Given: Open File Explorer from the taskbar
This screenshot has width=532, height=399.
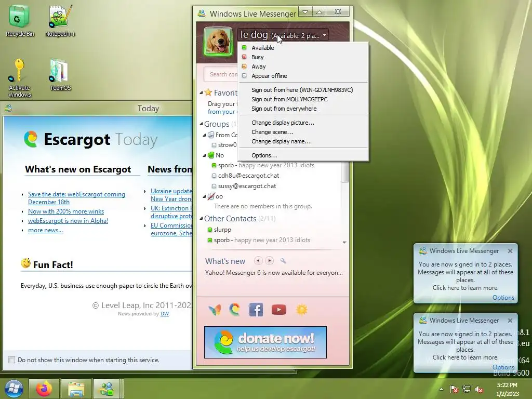Looking at the screenshot, I should [x=76, y=389].
